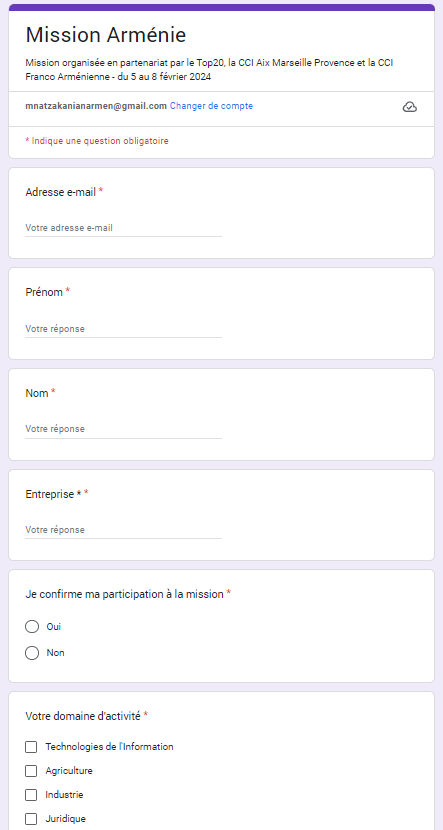Click the cloud saved-draft status icon
443x830 pixels.
pyautogui.click(x=410, y=107)
